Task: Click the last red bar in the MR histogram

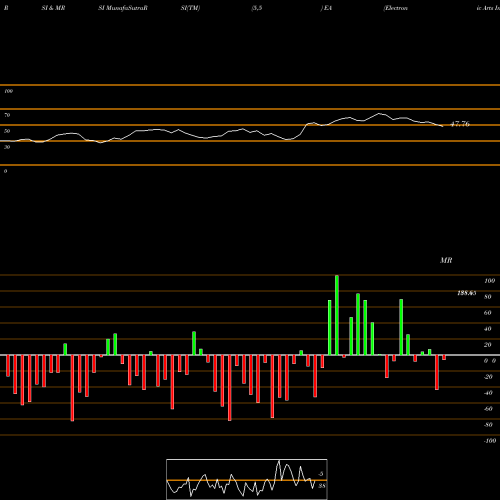Action: [x=444, y=357]
